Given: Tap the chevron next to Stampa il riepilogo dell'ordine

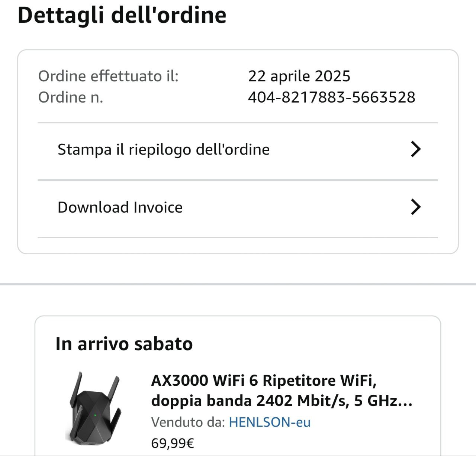Looking at the screenshot, I should [x=416, y=149].
